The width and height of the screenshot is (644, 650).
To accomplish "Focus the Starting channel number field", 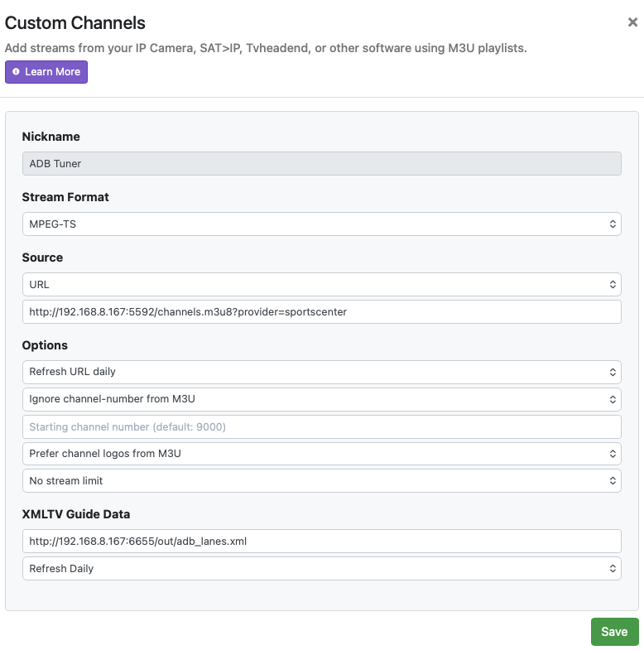I will [321, 427].
